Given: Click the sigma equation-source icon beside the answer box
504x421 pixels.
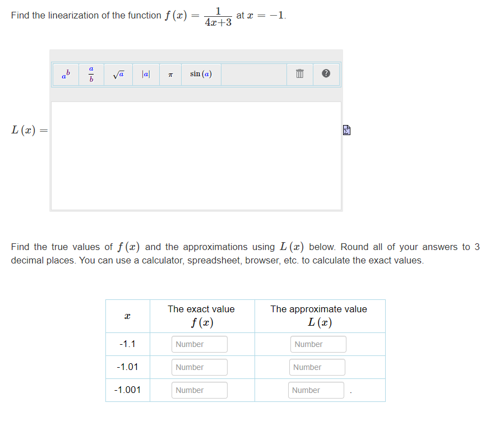Looking at the screenshot, I should [346, 129].
